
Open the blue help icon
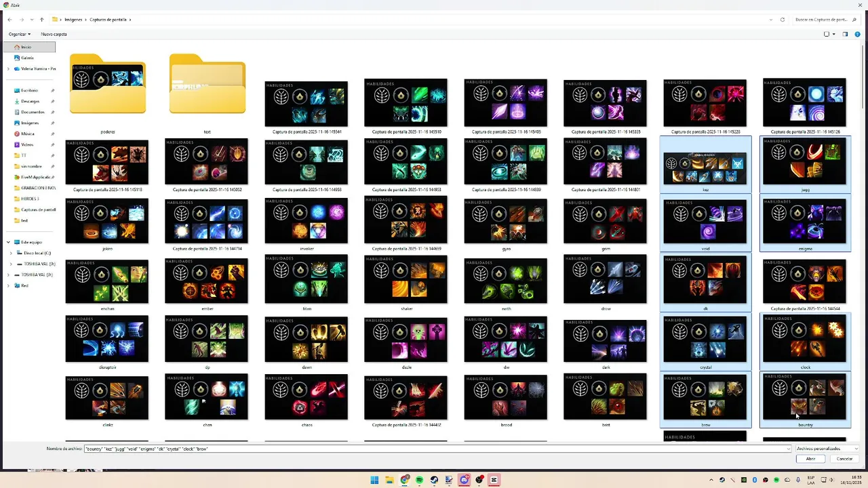[858, 34]
